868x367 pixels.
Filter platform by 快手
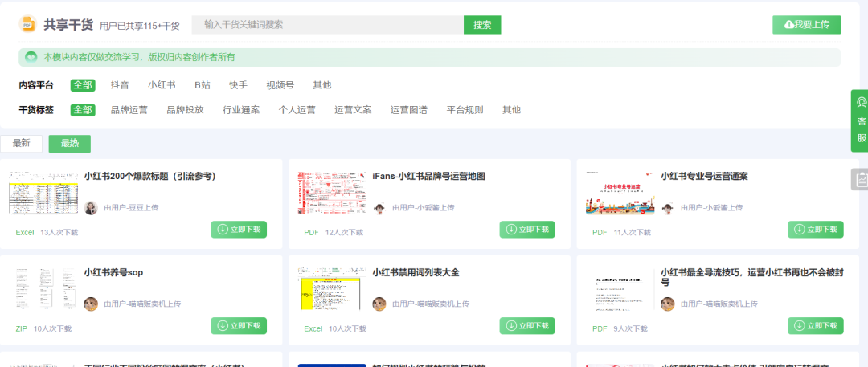tap(238, 85)
